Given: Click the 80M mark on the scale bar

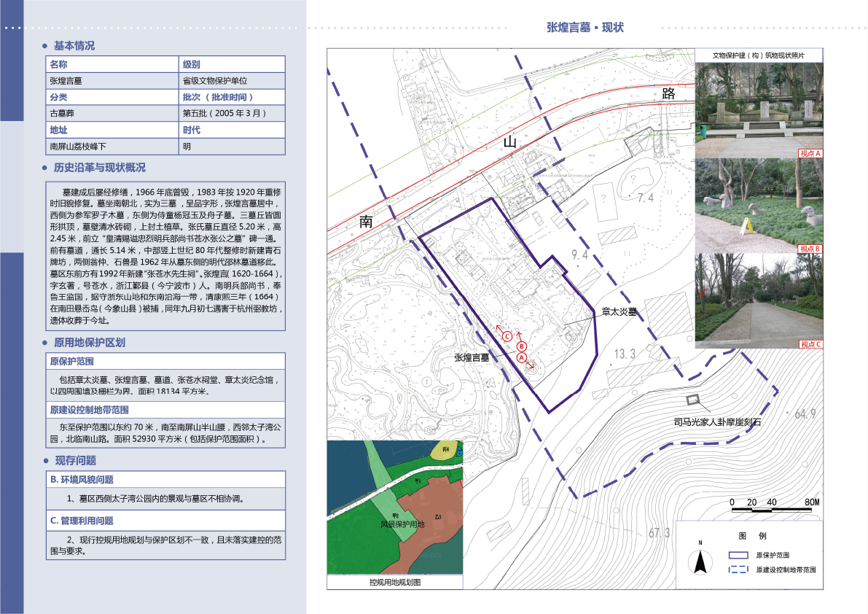Looking at the screenshot, I should [812, 502].
